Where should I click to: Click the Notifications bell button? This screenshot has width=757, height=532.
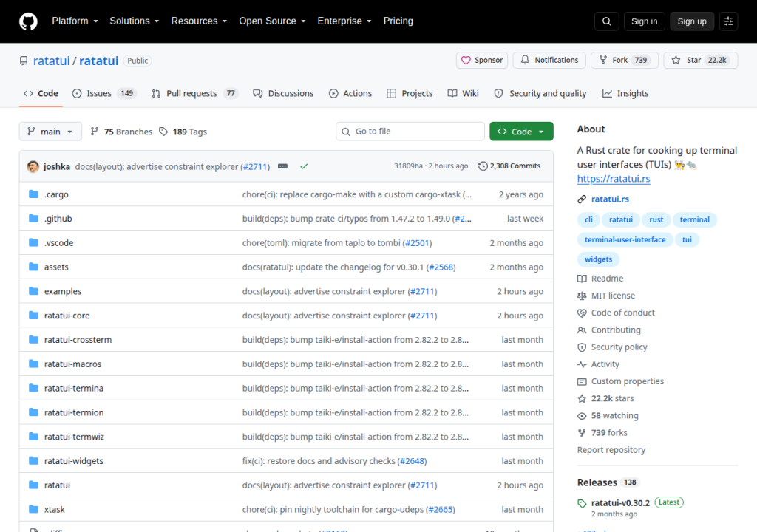coord(549,61)
